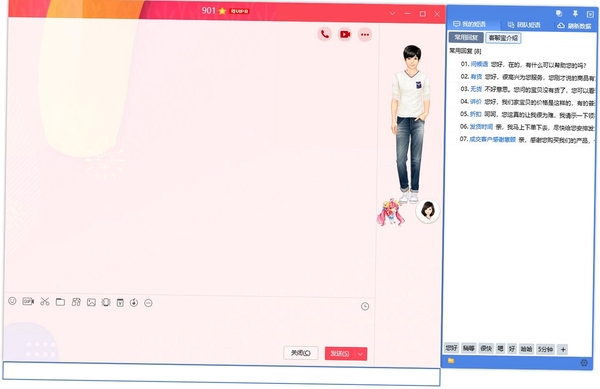Select phrase 06 发货时间
600x389 pixels.
(x=527, y=127)
